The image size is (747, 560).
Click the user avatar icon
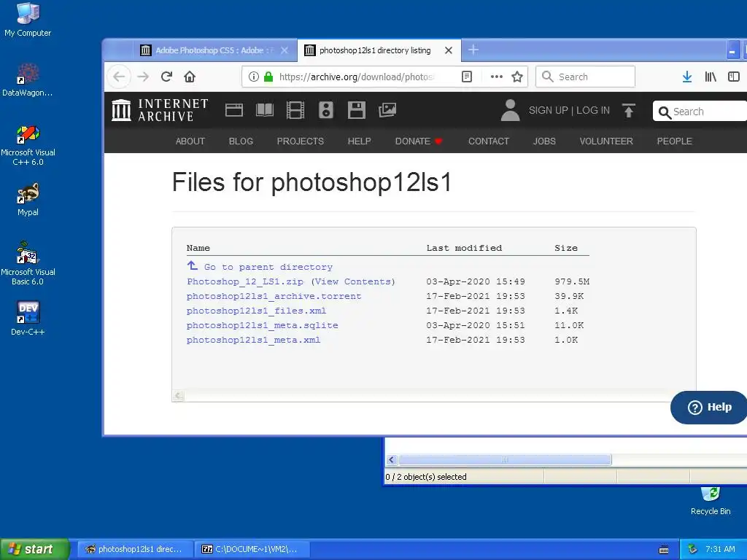tap(510, 111)
